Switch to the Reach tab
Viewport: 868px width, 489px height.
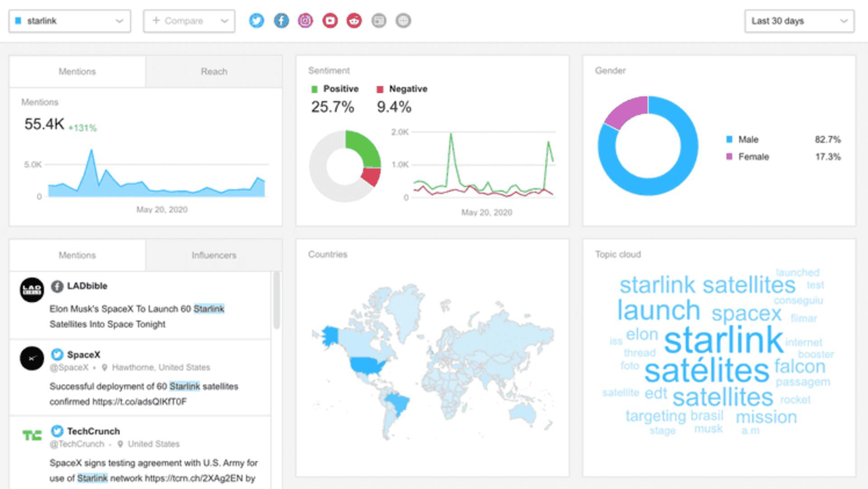214,71
